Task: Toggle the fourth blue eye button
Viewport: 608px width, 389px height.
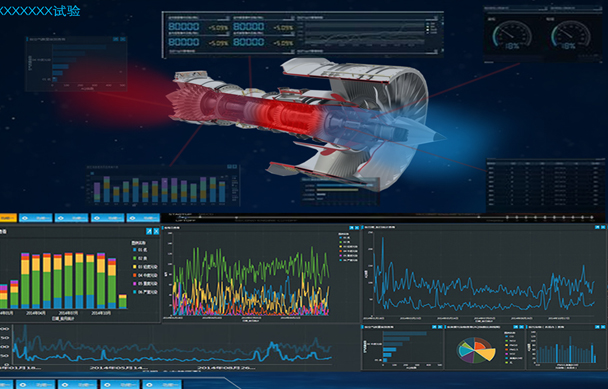Action: (143, 218)
